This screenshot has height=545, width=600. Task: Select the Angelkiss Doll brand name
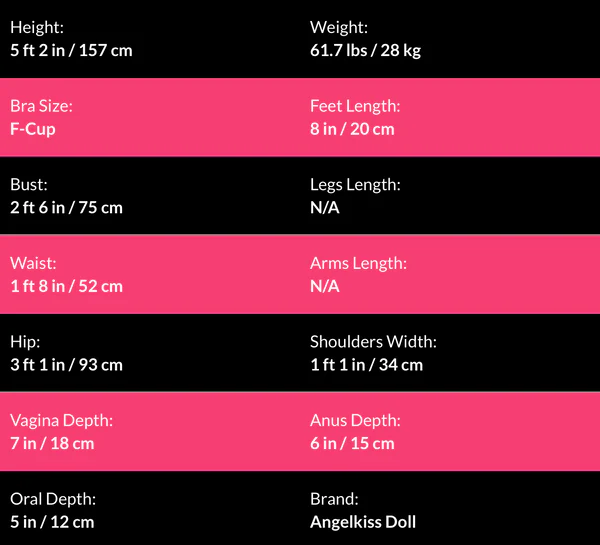[363, 522]
